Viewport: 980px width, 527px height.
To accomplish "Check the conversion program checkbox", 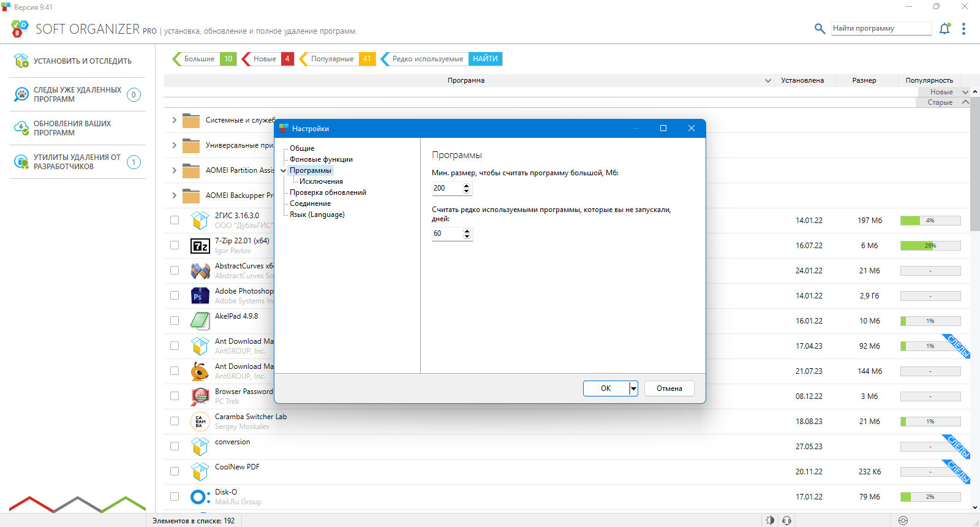I will 175,446.
